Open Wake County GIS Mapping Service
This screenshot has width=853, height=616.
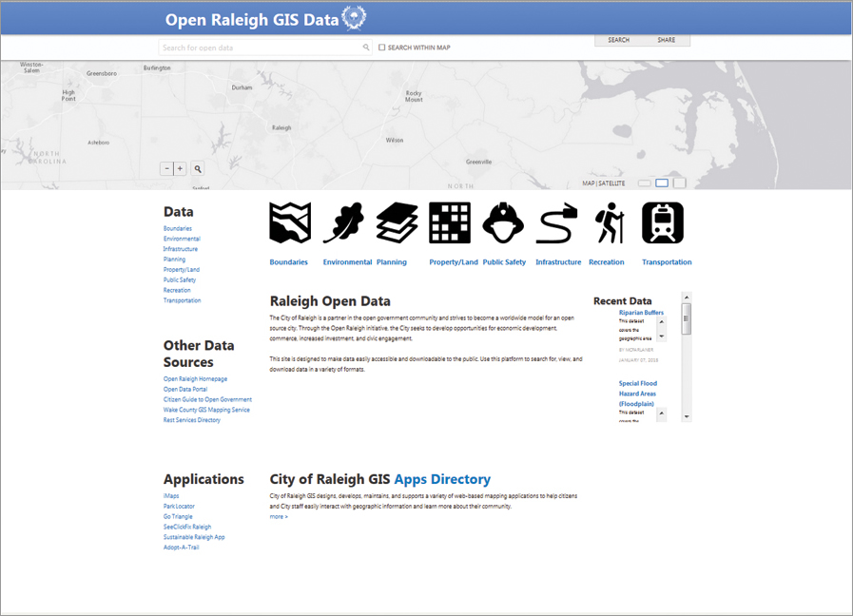[206, 410]
